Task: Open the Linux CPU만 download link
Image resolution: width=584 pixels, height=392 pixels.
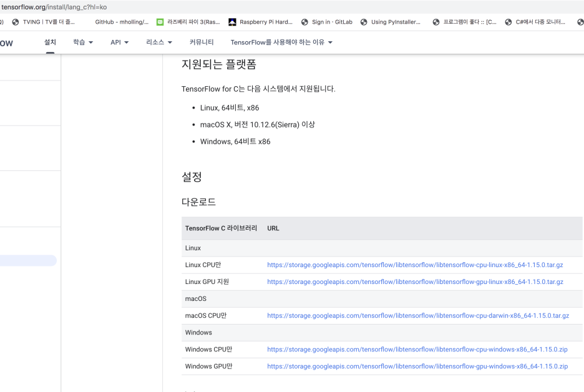Action: click(x=415, y=265)
